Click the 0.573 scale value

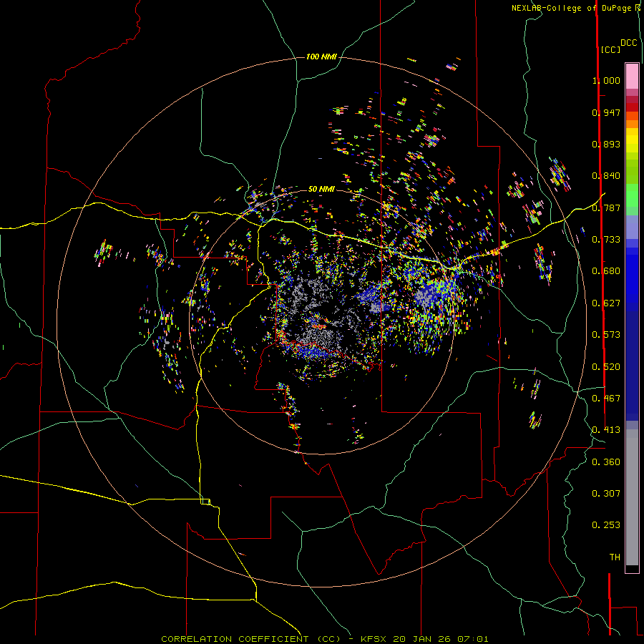(606, 335)
